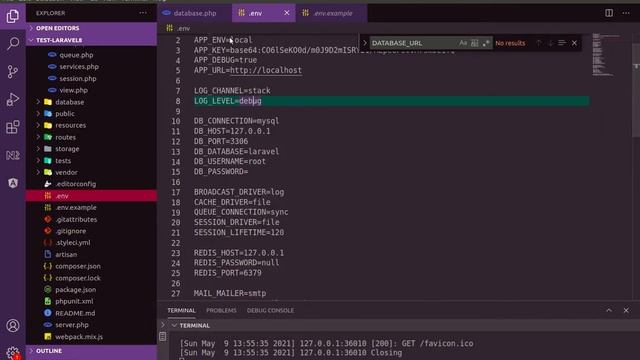Screen dimensions: 640x360
Task: Open the Search view in activity bar
Action: [13, 43]
